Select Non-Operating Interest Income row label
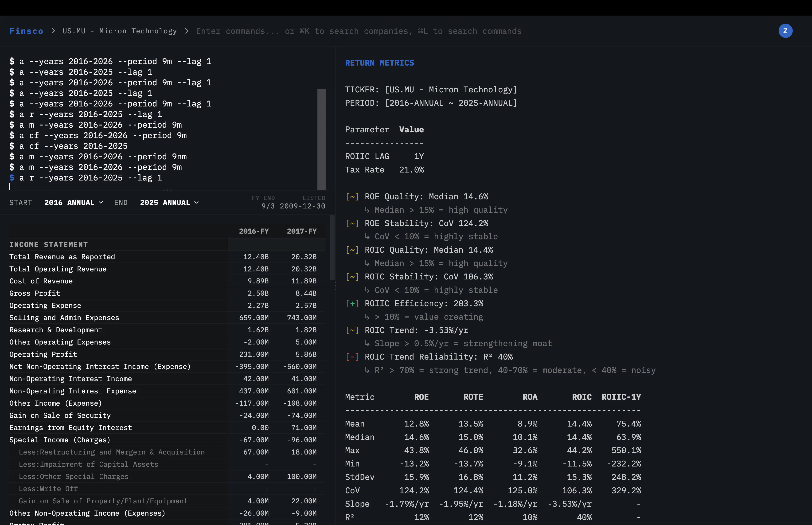The image size is (812, 525). [x=70, y=379]
